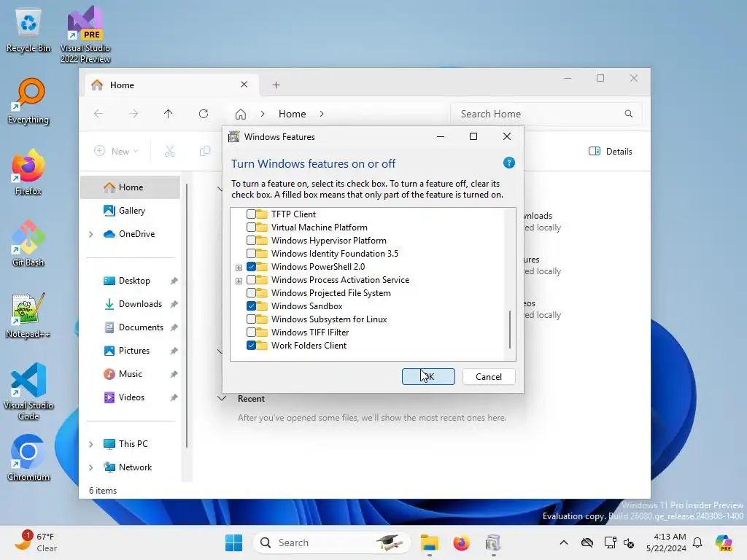Select Chromium desktop shortcut
The width and height of the screenshot is (747, 560).
click(x=28, y=458)
